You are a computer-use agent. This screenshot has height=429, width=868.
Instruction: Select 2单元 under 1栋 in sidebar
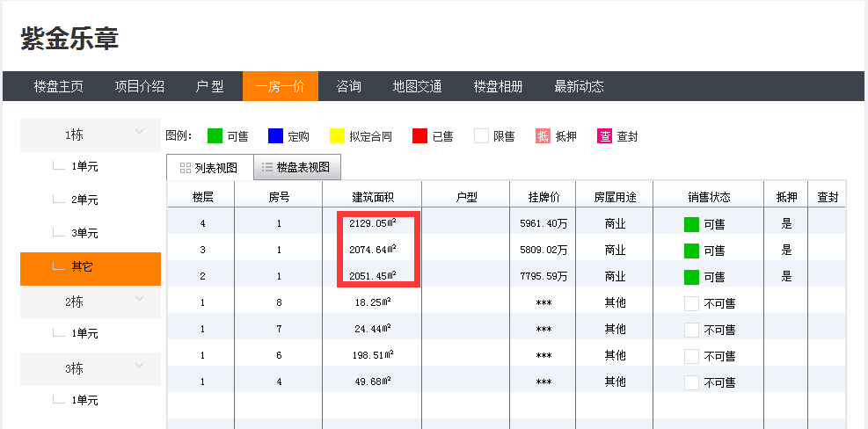pos(84,200)
